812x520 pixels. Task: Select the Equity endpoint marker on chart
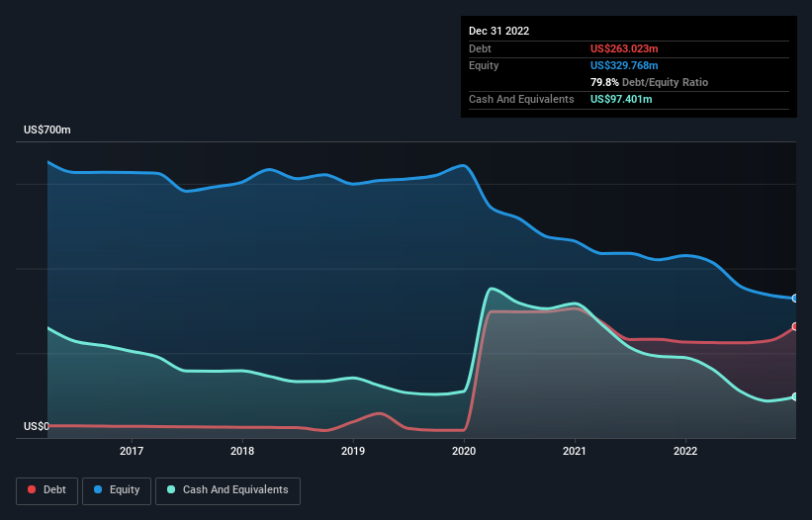click(x=795, y=299)
